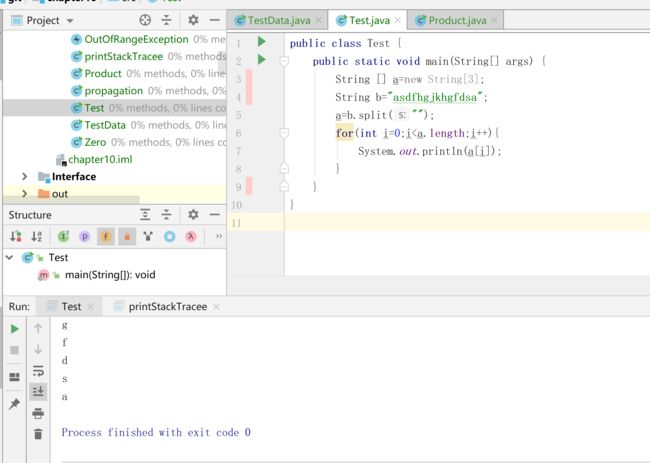Open the Project view dropdown arrow
The width and height of the screenshot is (650, 463).
70,20
